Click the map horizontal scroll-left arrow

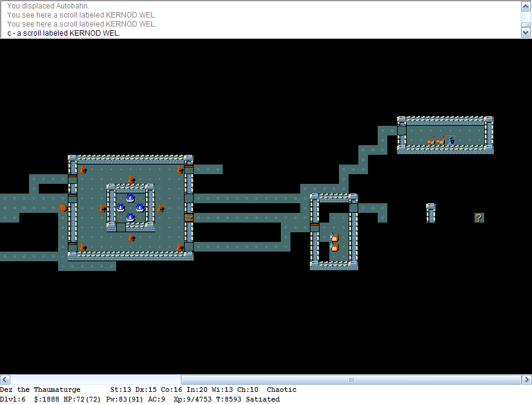(x=5, y=379)
